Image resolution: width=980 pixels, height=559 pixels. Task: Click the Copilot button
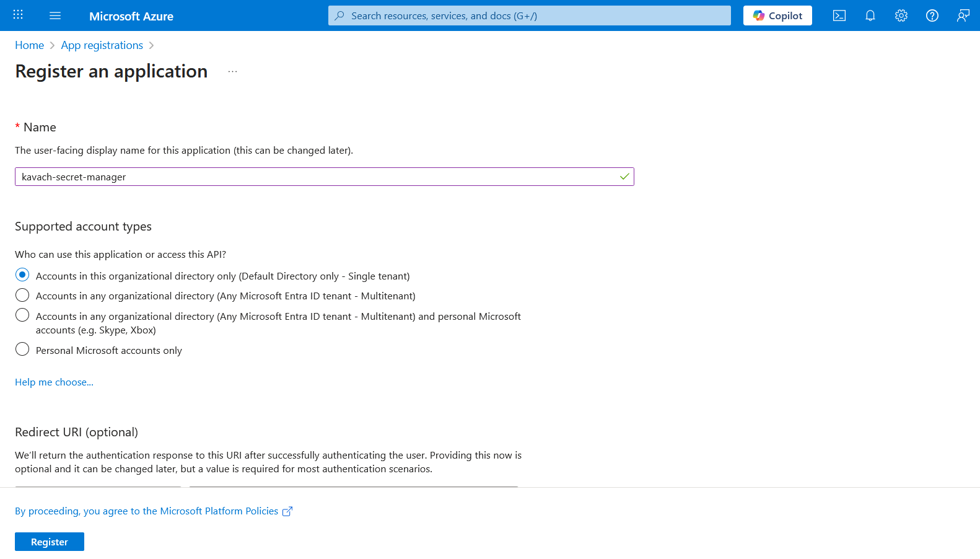click(777, 15)
